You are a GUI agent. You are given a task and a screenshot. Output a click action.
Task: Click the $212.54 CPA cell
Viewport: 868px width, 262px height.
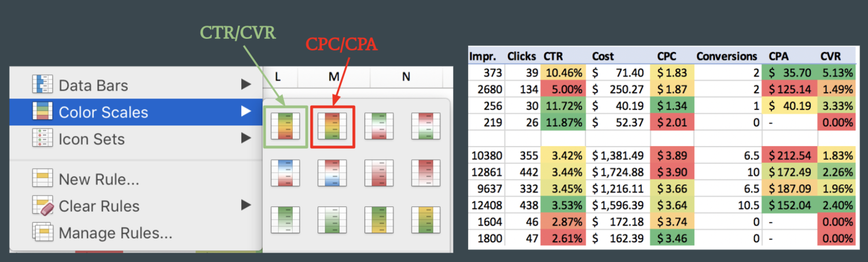tap(789, 155)
